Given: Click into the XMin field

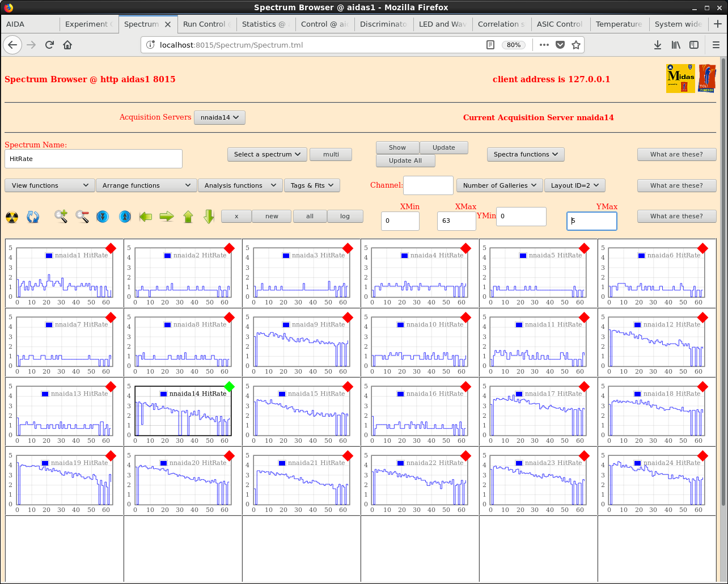Looking at the screenshot, I should click(x=400, y=221).
